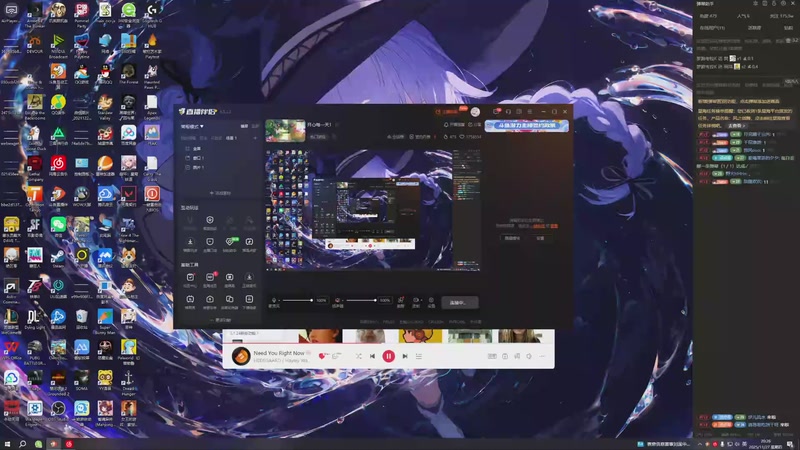Image resolution: width=800 pixels, height=450 pixels.
Task: Open the playlist queue in music player
Action: (x=419, y=356)
